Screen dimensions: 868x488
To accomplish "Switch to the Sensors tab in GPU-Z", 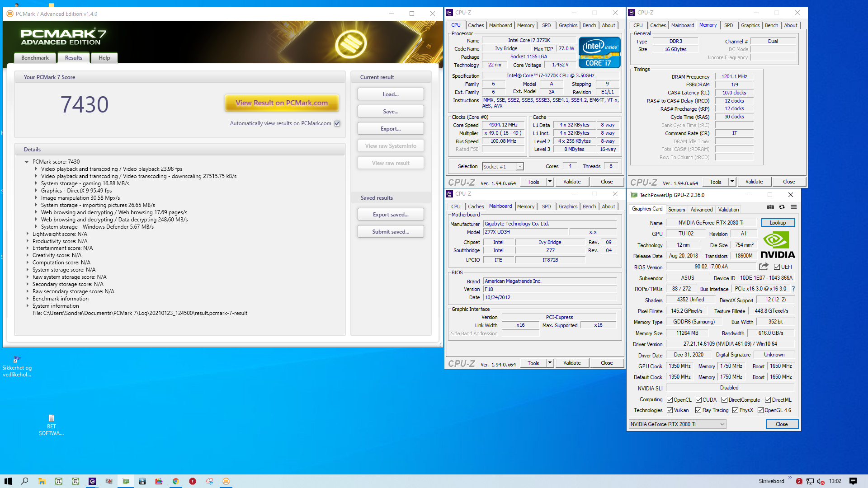I will (x=676, y=209).
